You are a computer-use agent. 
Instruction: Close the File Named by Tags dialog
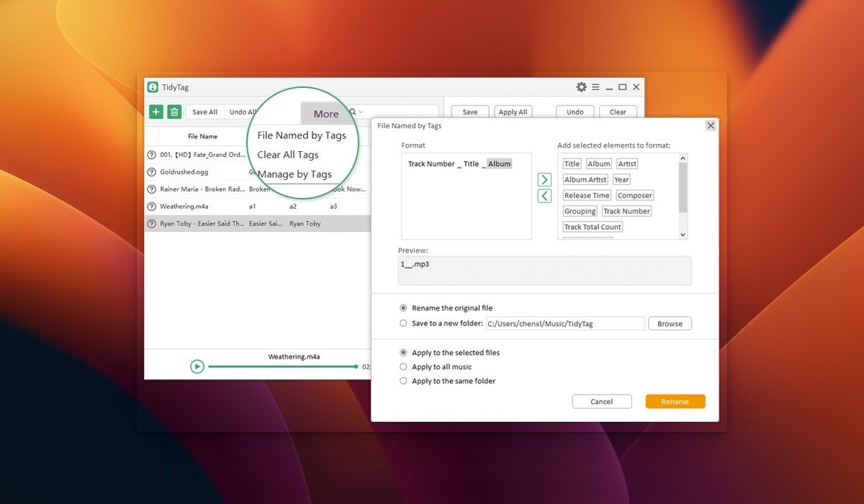[x=711, y=125]
